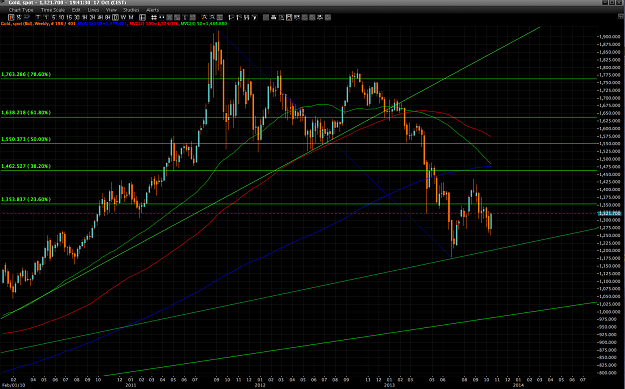This screenshot has width=625, height=389.
Task: Switch to the tick (T) time scale
Action: coord(38,18)
